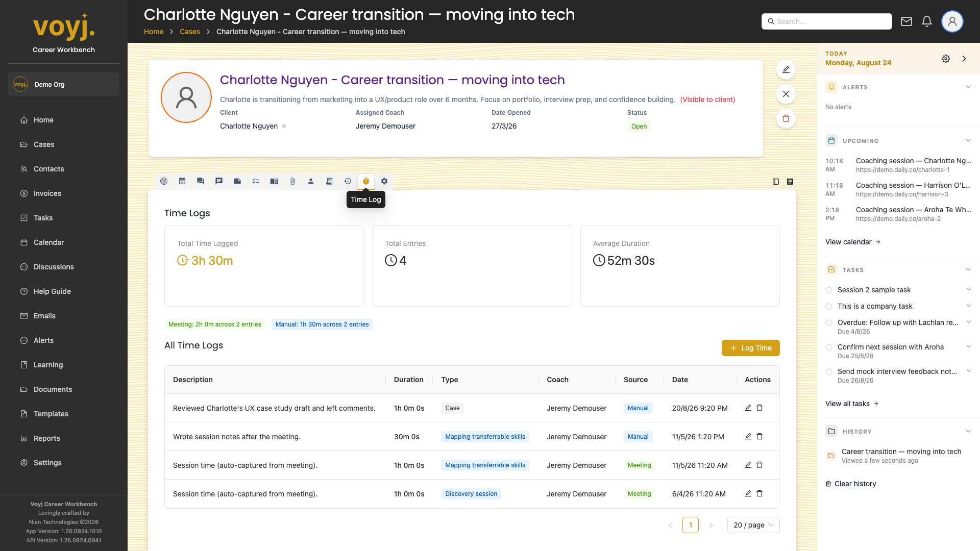Open the history clock tab icon
The width and height of the screenshot is (980, 551).
pyautogui.click(x=348, y=181)
